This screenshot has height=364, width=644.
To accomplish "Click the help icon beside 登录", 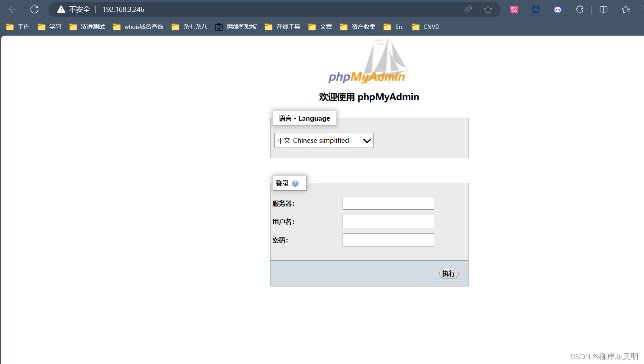I will (295, 183).
